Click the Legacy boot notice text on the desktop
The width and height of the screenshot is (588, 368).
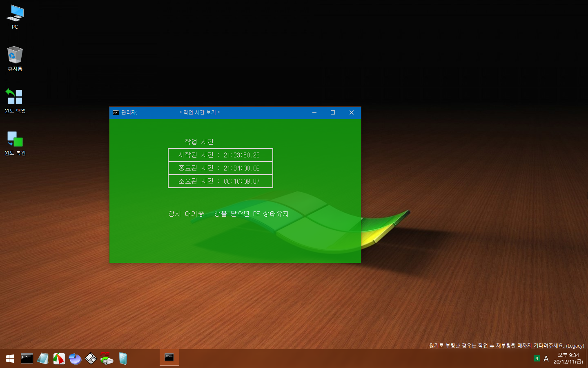[507, 346]
